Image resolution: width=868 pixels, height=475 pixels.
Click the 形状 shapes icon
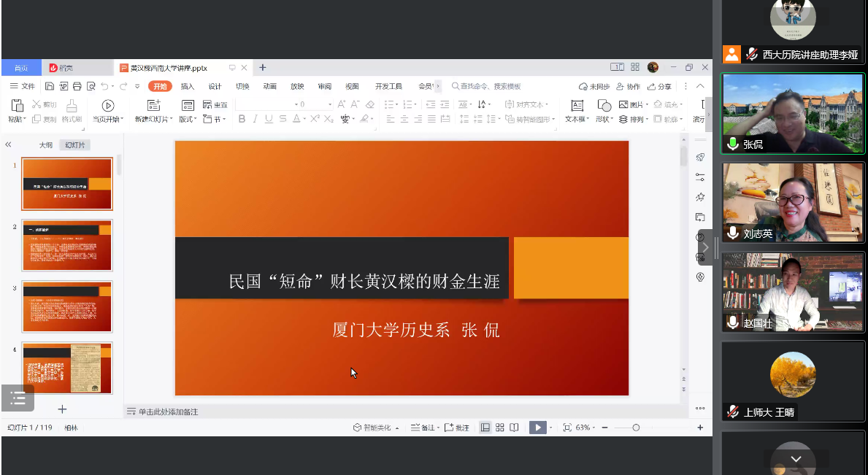pyautogui.click(x=604, y=106)
